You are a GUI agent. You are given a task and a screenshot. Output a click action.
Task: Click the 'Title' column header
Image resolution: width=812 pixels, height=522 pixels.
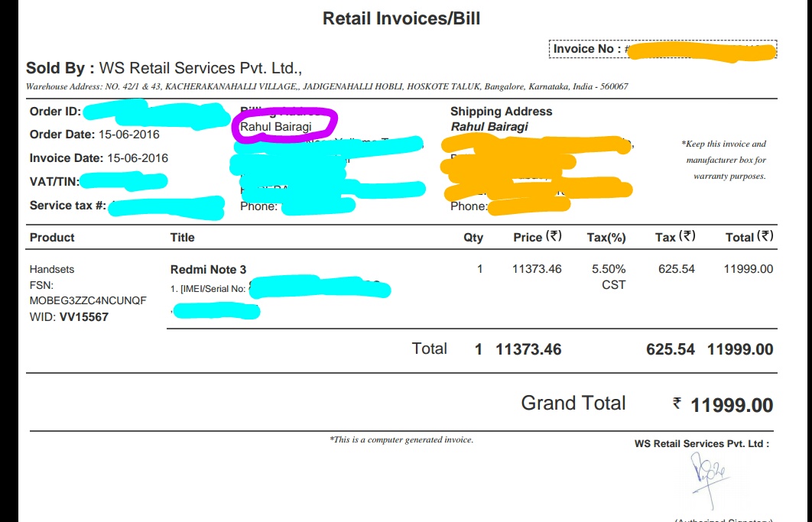(x=182, y=238)
